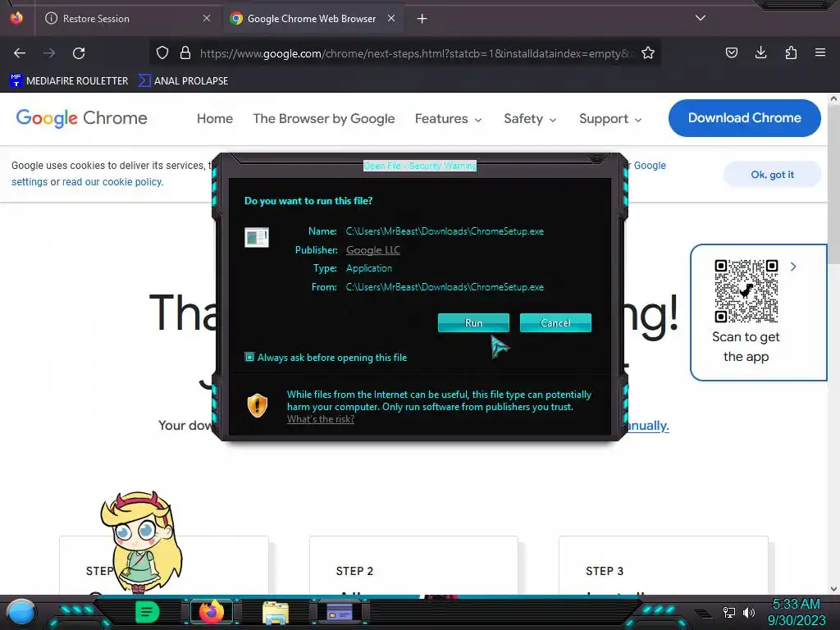Click the STEP 2 card

coord(413,565)
